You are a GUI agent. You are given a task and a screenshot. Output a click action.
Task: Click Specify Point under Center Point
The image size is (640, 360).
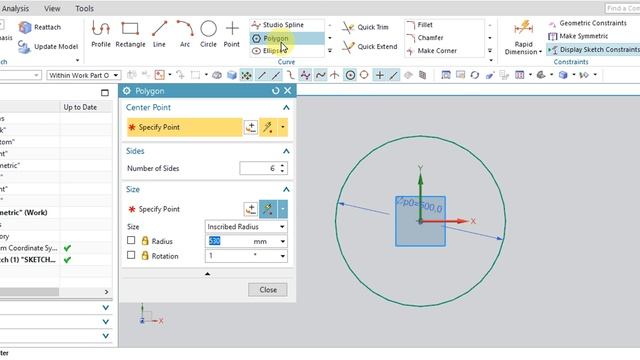coord(184,127)
